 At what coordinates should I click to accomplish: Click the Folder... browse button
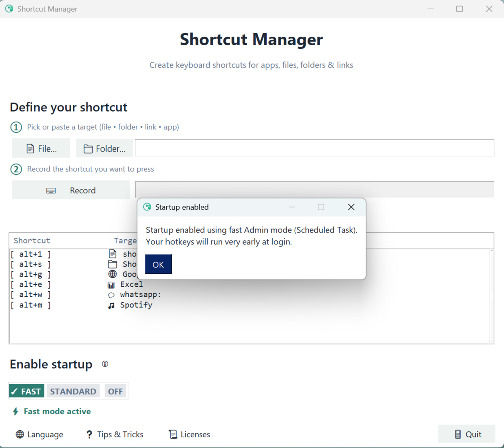pyautogui.click(x=104, y=148)
